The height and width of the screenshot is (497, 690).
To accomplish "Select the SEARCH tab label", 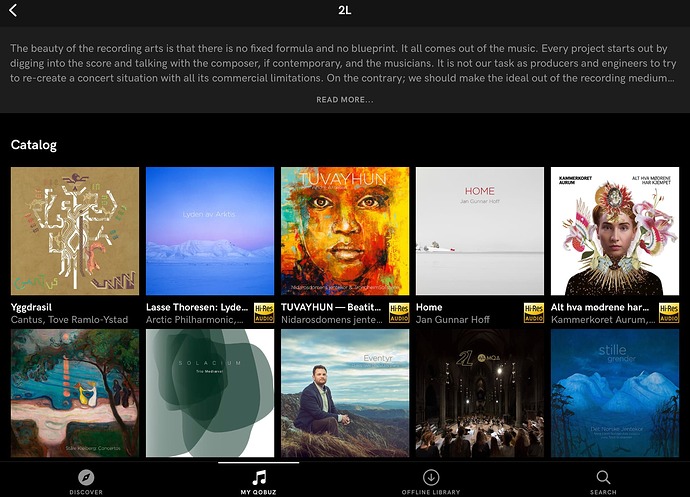I will (603, 492).
